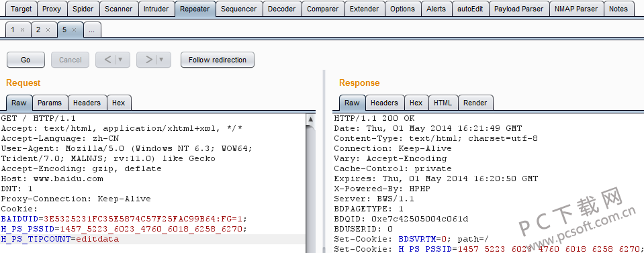Switch to the Proxy tab
The image size is (644, 253).
pos(52,9)
